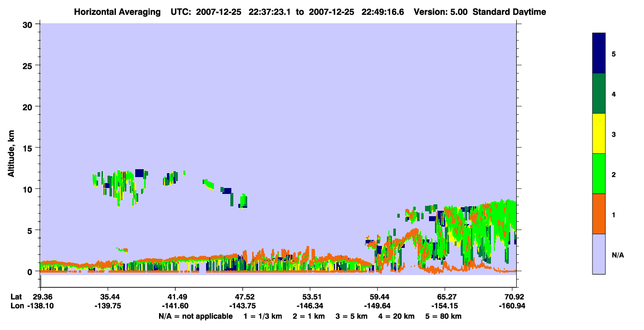Click the 30 altitude tick label

tap(29, 24)
